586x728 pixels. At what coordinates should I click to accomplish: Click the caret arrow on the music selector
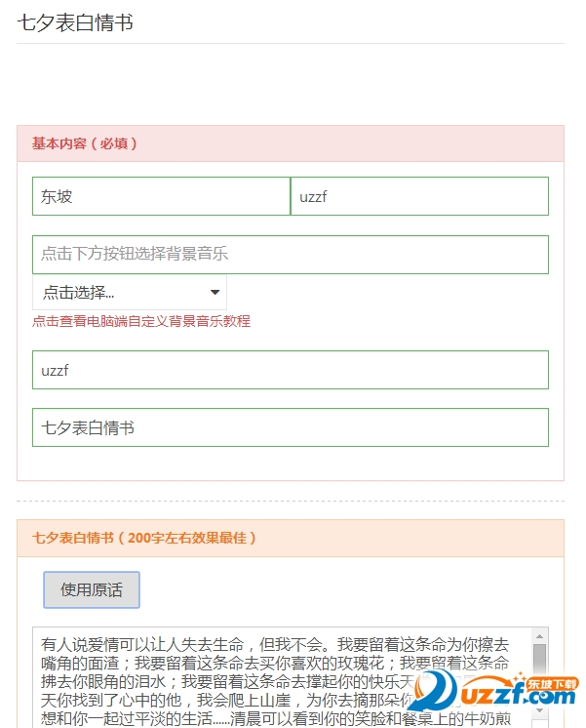(215, 293)
